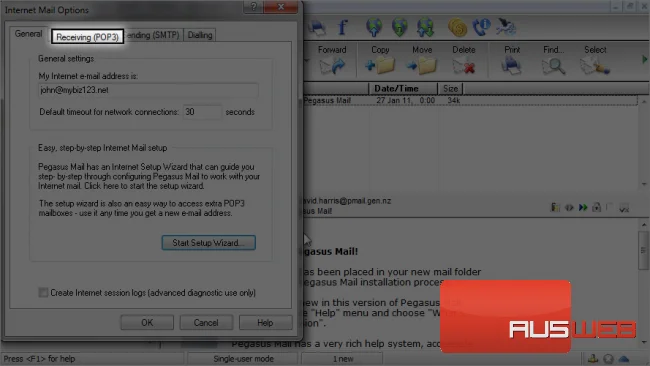The width and height of the screenshot is (650, 366).
Task: Select the Dialling tab
Action: (x=200, y=35)
